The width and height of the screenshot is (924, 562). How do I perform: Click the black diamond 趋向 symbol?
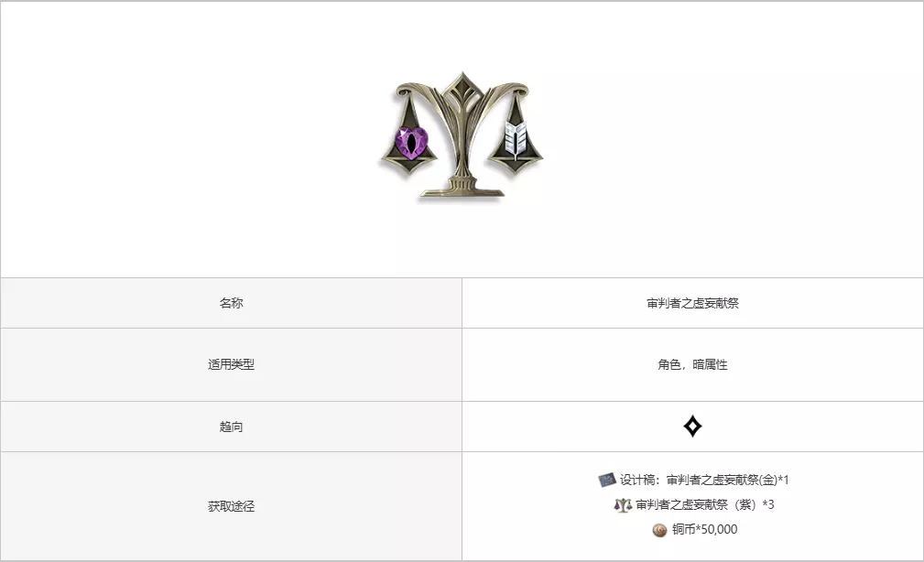click(x=692, y=427)
